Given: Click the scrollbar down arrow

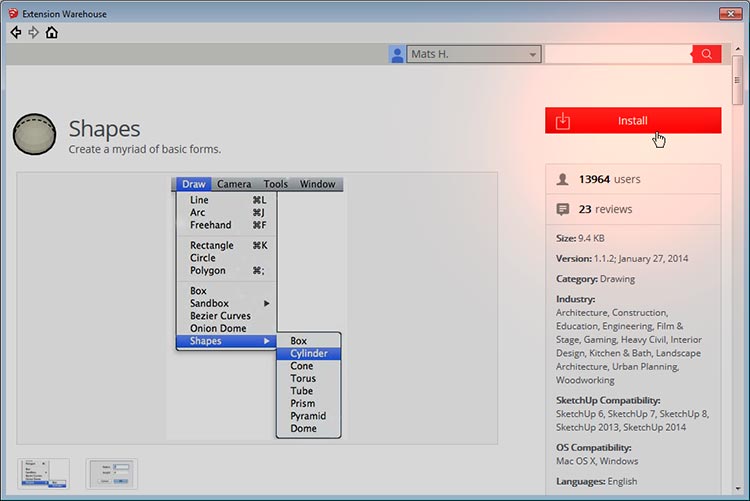Looking at the screenshot, I should click(x=737, y=489).
